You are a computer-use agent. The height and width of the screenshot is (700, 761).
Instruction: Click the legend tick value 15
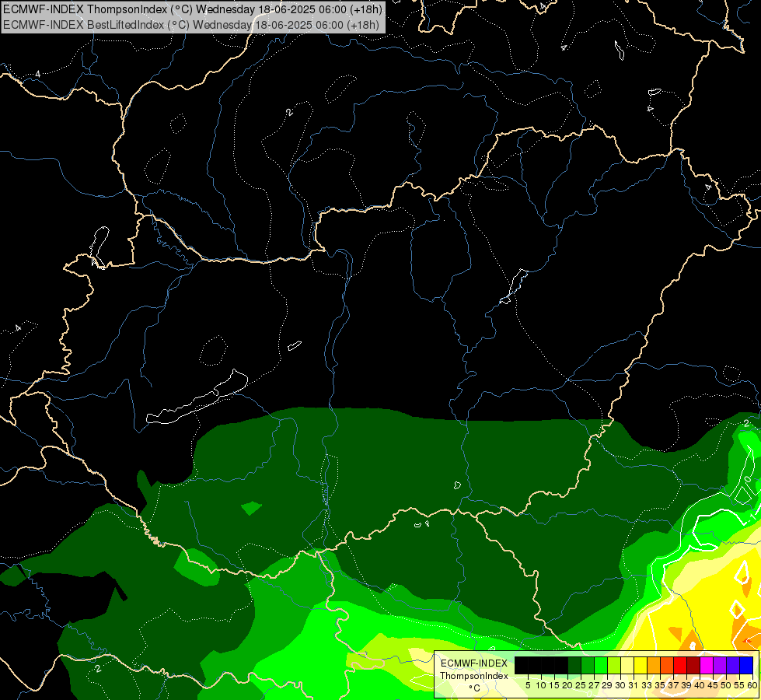[554, 685]
